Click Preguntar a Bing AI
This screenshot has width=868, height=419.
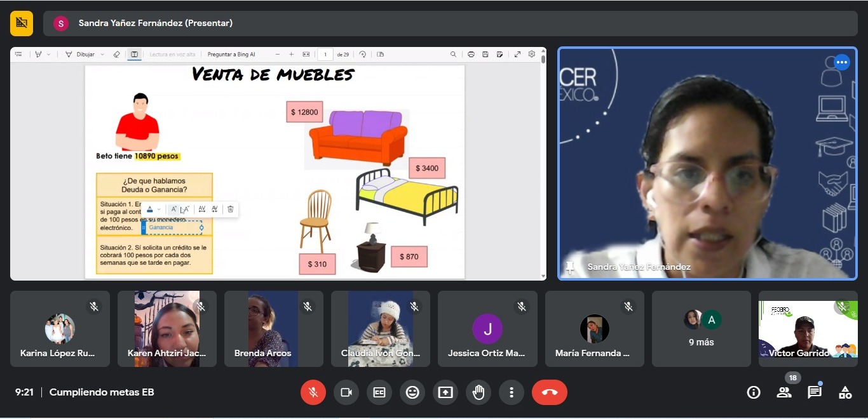[231, 54]
